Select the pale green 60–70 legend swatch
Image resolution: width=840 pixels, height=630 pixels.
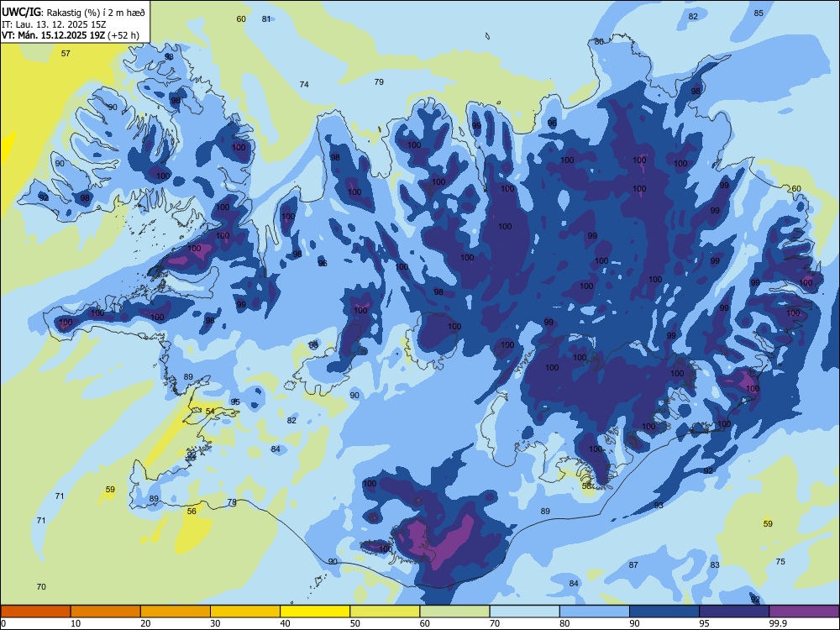tap(454, 612)
